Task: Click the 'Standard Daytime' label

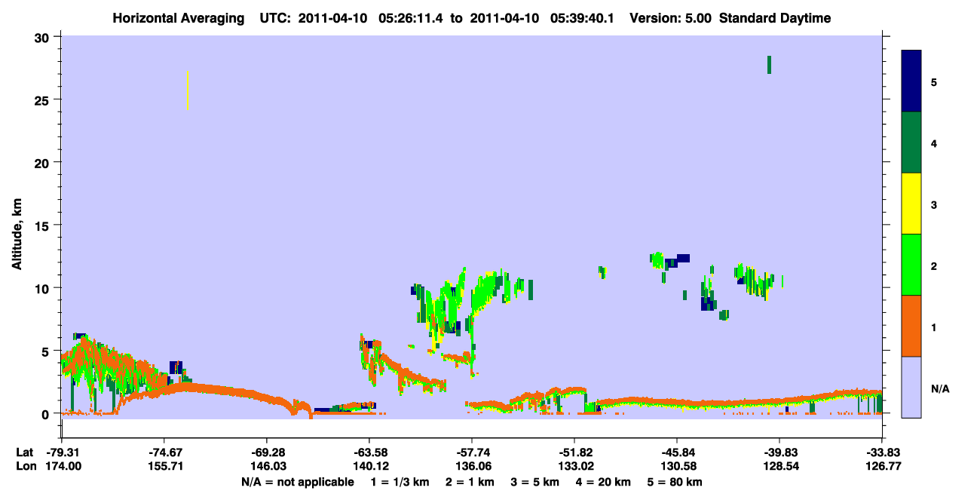Action: [775, 18]
